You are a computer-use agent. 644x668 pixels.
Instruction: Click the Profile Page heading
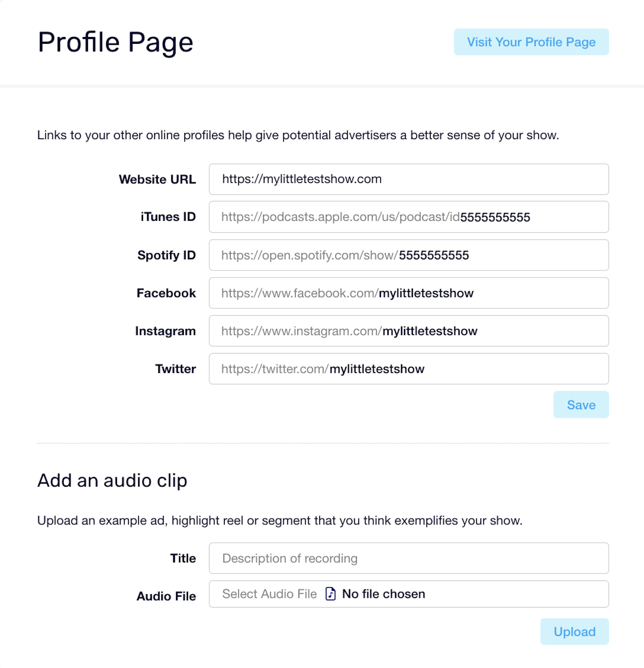click(x=116, y=42)
